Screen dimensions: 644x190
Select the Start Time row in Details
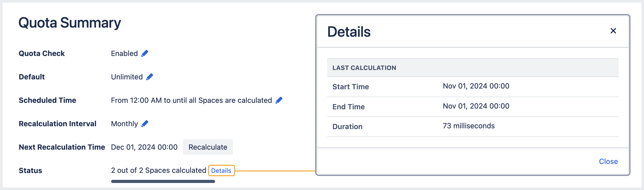click(x=351, y=87)
